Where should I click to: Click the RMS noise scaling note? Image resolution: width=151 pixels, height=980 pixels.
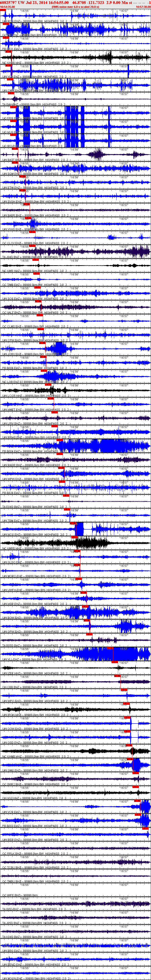pos(75,7)
